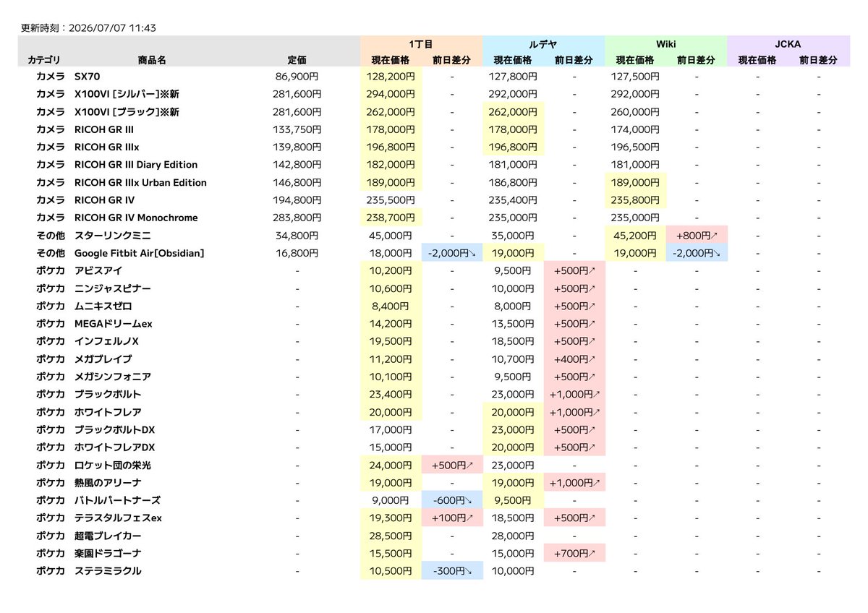Viewport: 868px width, 613px height.
Task: Select the Wiki column group header
Action: [x=665, y=44]
